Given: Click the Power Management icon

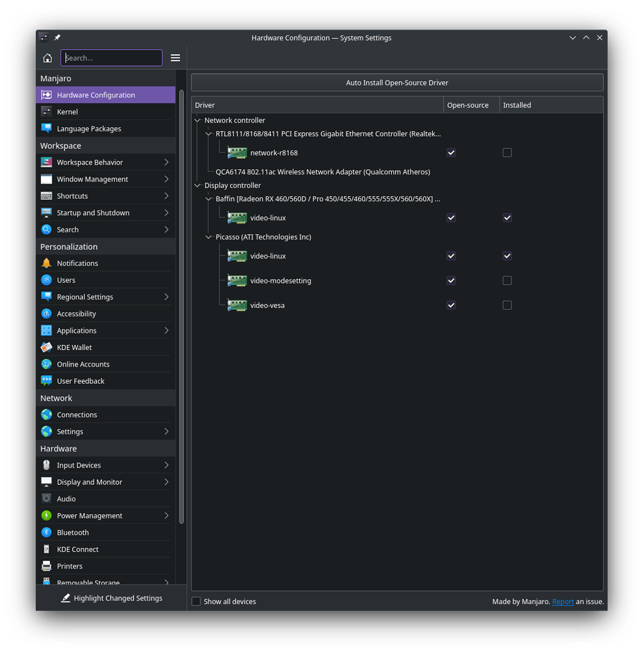Looking at the screenshot, I should coord(47,516).
